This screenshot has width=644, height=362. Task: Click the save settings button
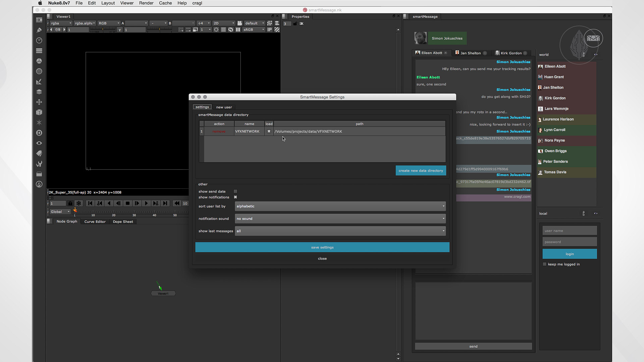322,247
